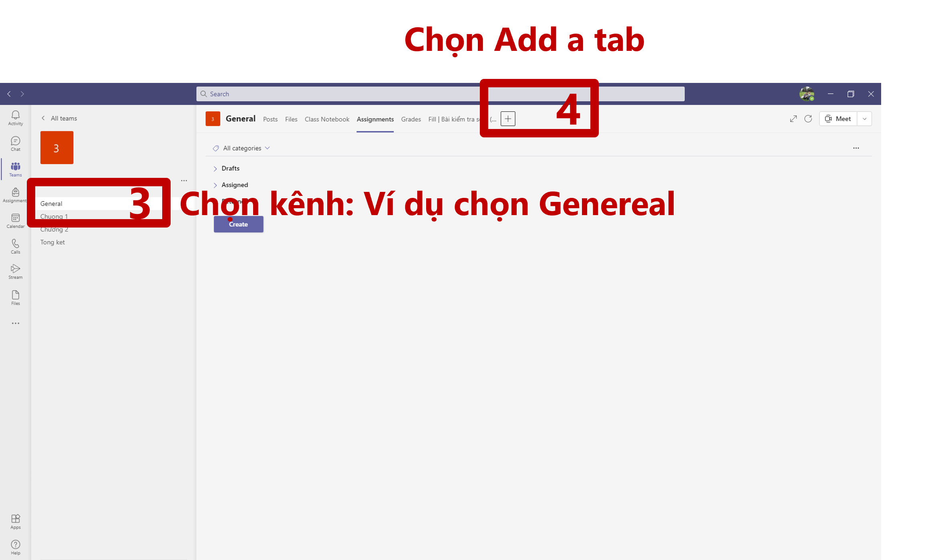Open the Calls phone icon

pyautogui.click(x=15, y=246)
